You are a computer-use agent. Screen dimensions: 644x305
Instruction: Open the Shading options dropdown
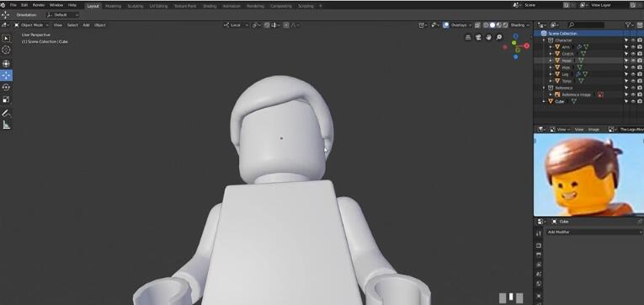point(520,25)
